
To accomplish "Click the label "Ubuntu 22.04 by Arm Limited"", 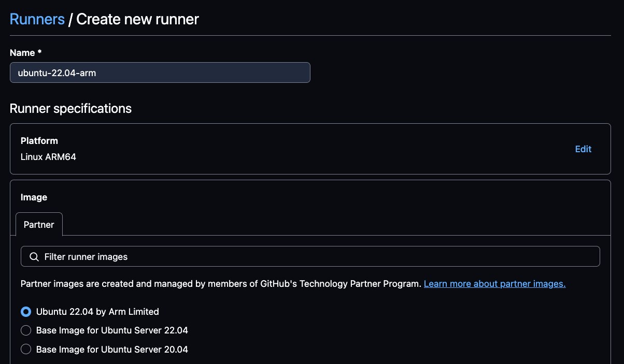I will point(97,312).
